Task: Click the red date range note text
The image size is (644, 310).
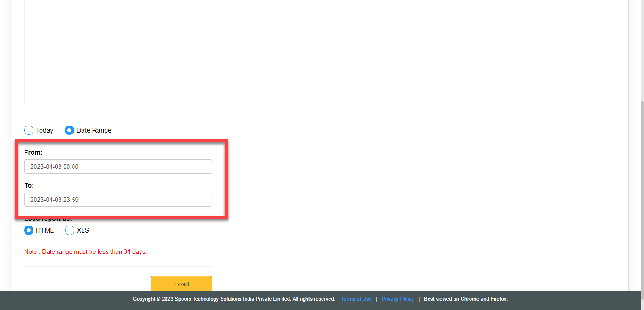Action: pos(85,252)
